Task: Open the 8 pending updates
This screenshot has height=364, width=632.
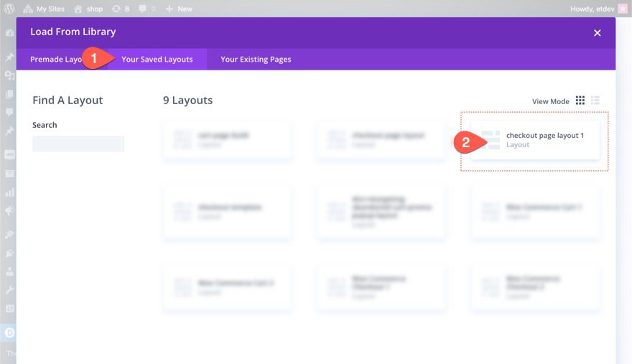Action: pos(121,9)
